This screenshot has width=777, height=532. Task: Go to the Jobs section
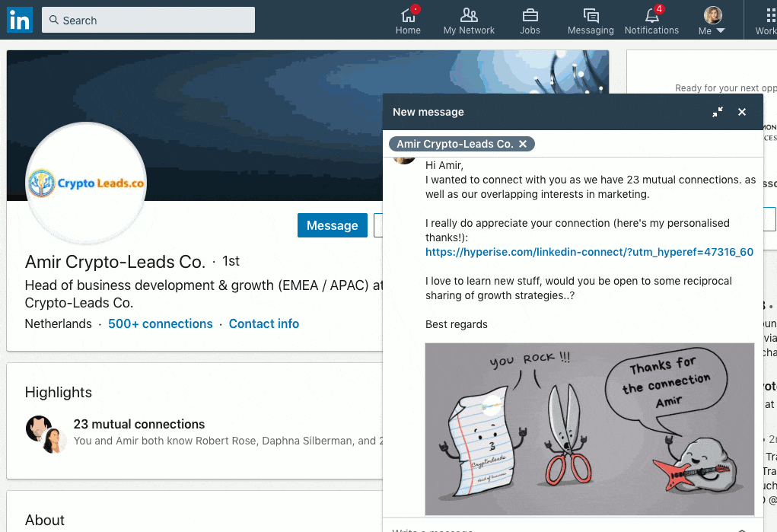coord(530,21)
